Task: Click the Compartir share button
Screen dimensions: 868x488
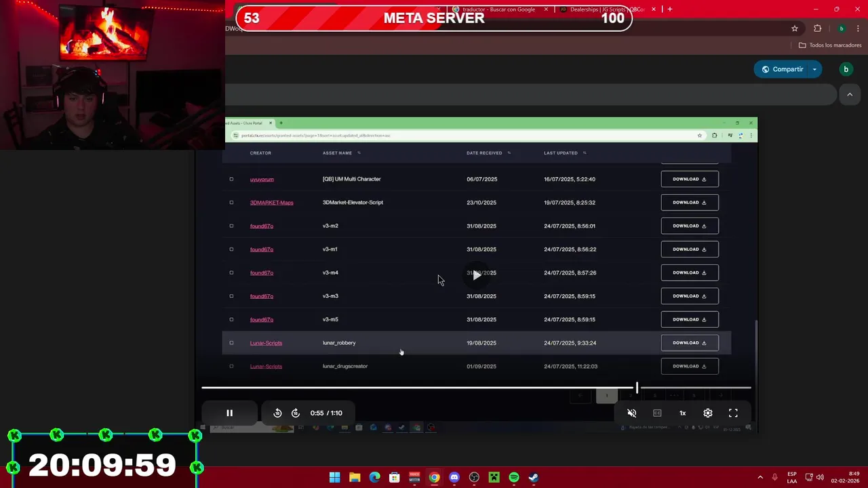Action: click(783, 69)
